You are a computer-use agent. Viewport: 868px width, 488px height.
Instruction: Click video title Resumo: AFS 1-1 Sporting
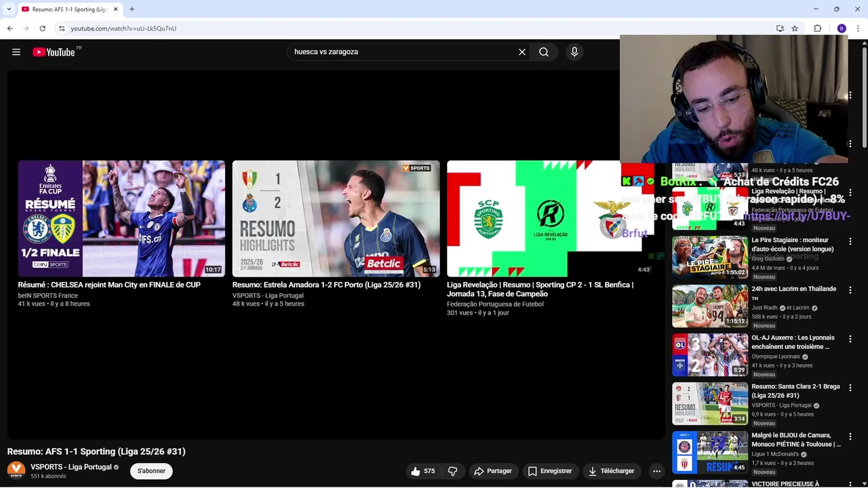(x=96, y=451)
